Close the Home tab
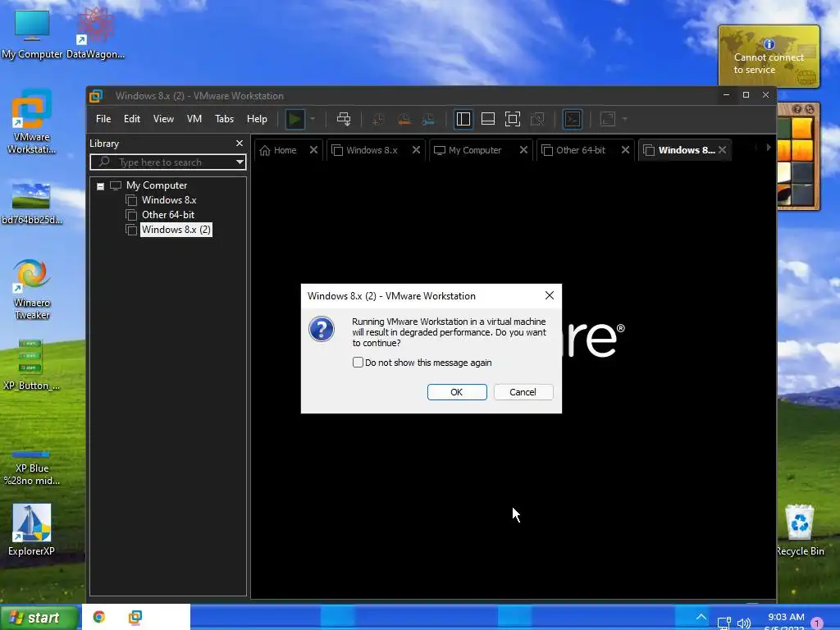 [313, 150]
